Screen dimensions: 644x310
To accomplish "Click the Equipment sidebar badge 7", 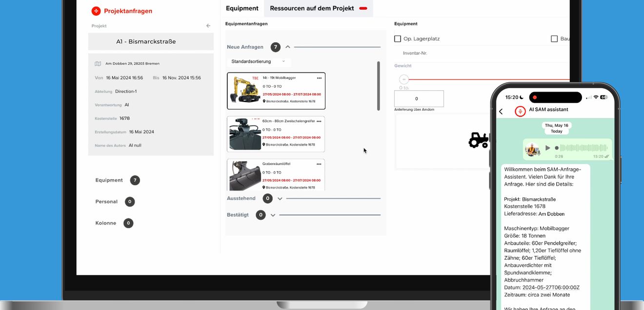I will click(135, 180).
